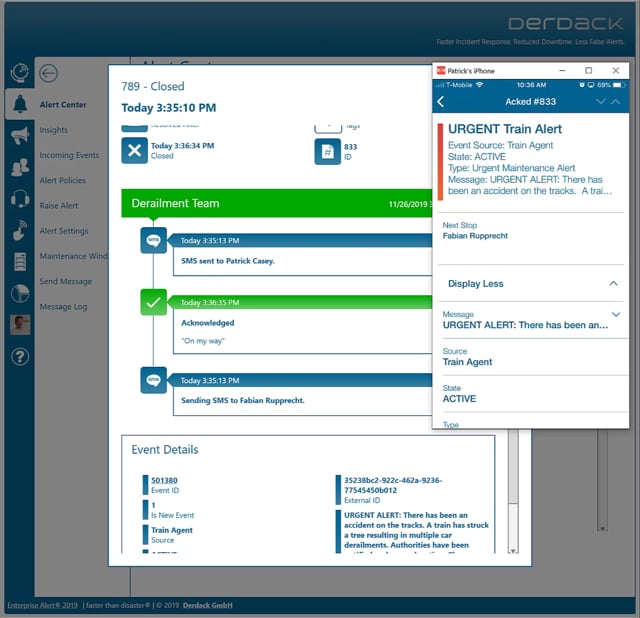Select SMS icon for Fabian Rupprecht entry
The image size is (640, 618).
(153, 380)
